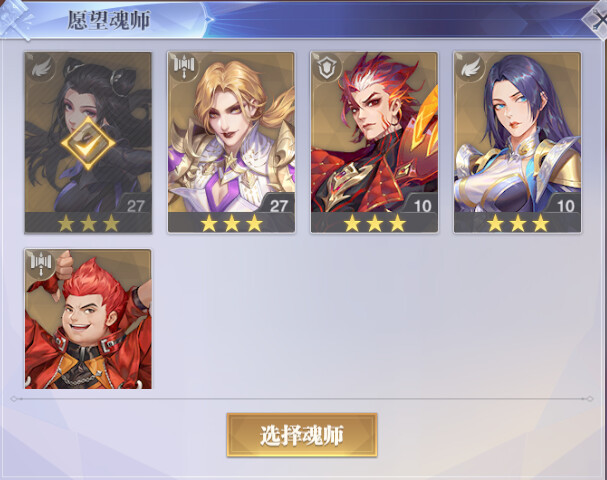This screenshot has height=480, width=607.
Task: Click the three stars under black-haired hero
Action: [x=88, y=223]
